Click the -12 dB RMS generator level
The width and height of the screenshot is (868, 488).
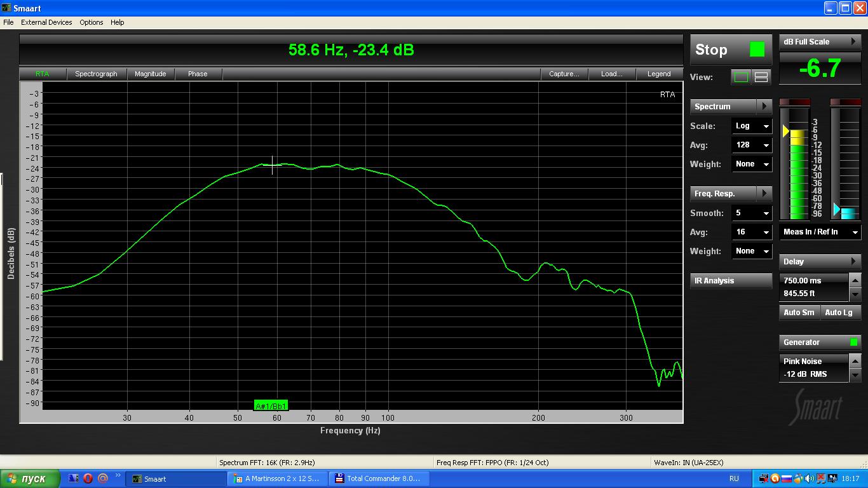tap(805, 374)
